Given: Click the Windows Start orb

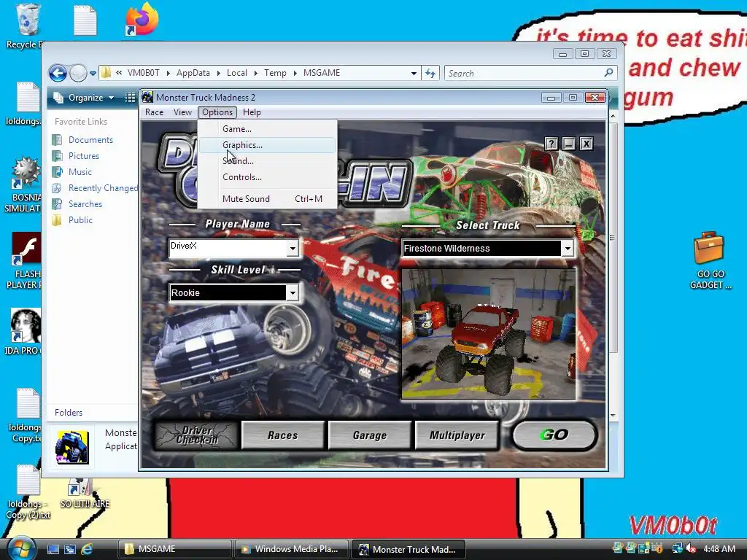Looking at the screenshot, I should coord(20,548).
